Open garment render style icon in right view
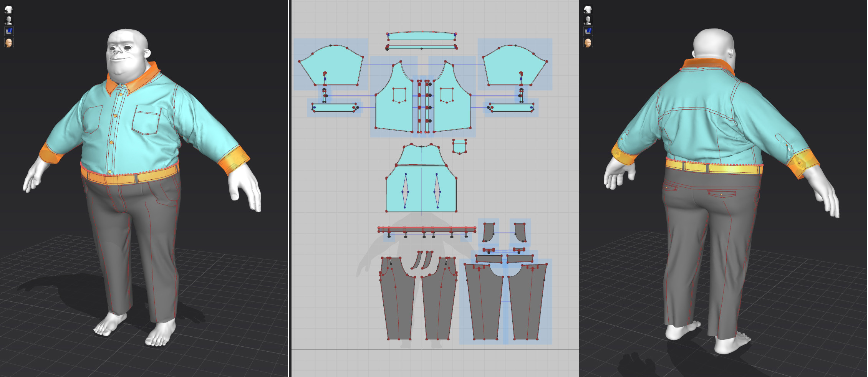Image resolution: width=868 pixels, height=377 pixels. (x=588, y=31)
